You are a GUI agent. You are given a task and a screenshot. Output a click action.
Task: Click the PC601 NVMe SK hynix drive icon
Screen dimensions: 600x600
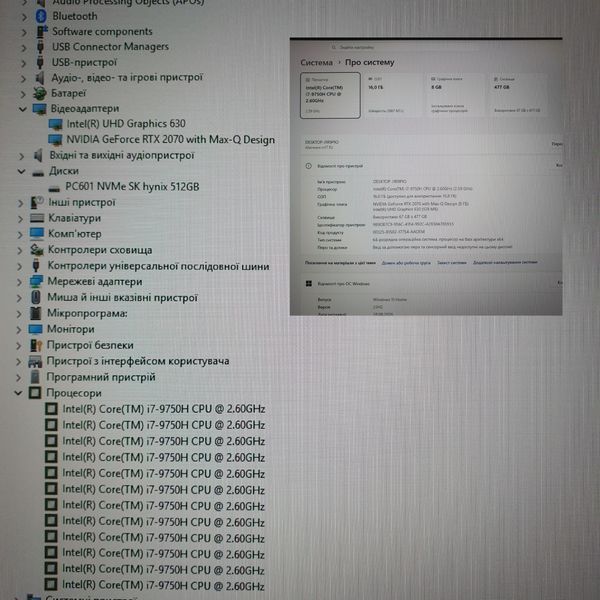(x=54, y=188)
